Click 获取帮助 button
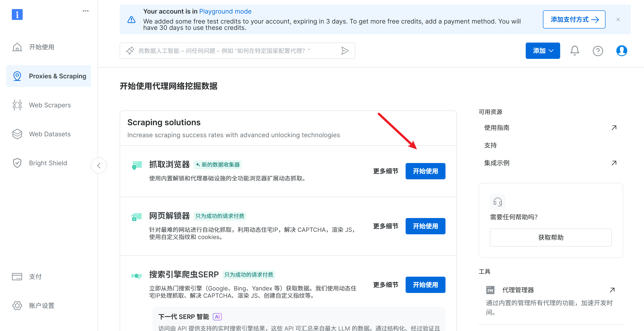Screen dimensions: 644x331 click(550, 237)
